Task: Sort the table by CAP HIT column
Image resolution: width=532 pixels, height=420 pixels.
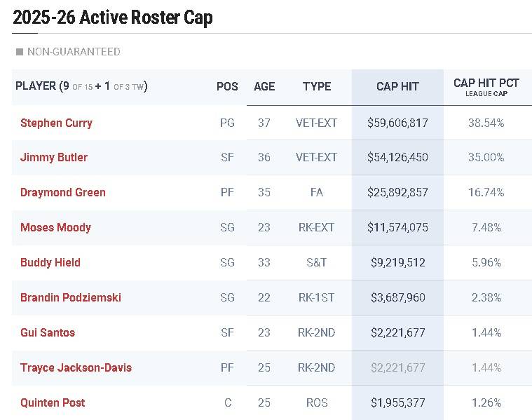Action: tap(397, 86)
